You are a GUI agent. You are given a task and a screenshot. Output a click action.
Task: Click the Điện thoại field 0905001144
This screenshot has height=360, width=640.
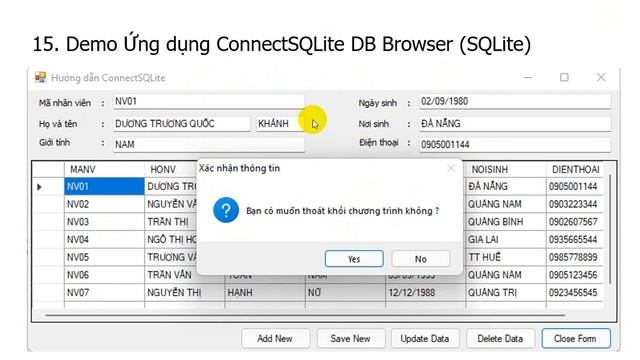tap(515, 144)
